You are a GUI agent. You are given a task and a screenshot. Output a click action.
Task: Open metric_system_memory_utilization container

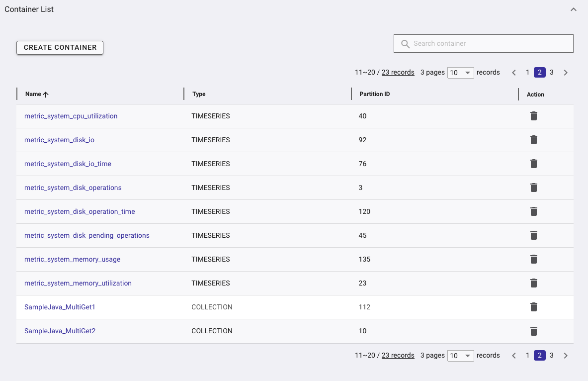tap(78, 283)
